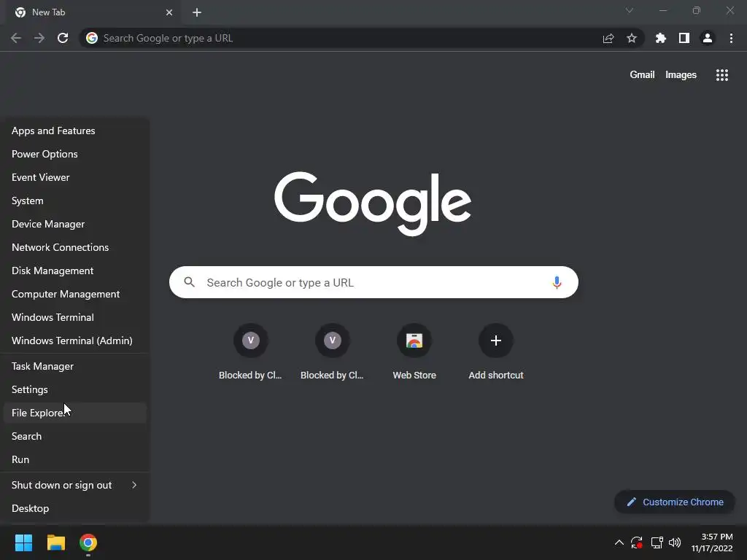Viewport: 747px width, 560px height.
Task: Select File Explorer in the menu
Action: [x=75, y=413]
